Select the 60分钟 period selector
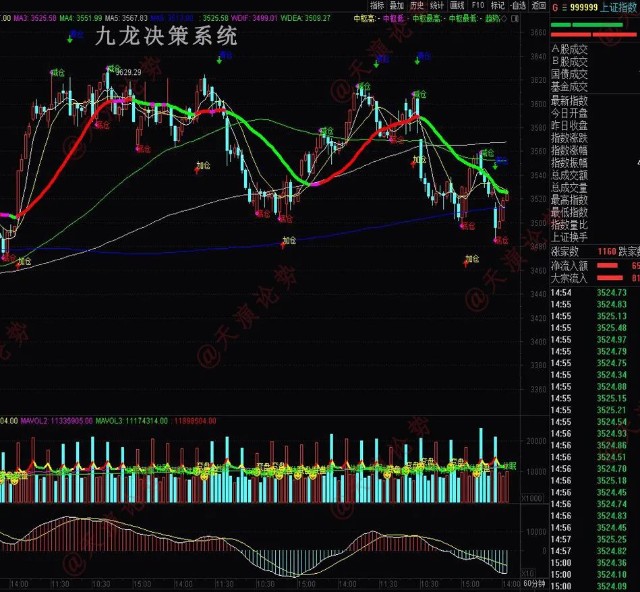The width and height of the screenshot is (640, 592). coord(534,583)
